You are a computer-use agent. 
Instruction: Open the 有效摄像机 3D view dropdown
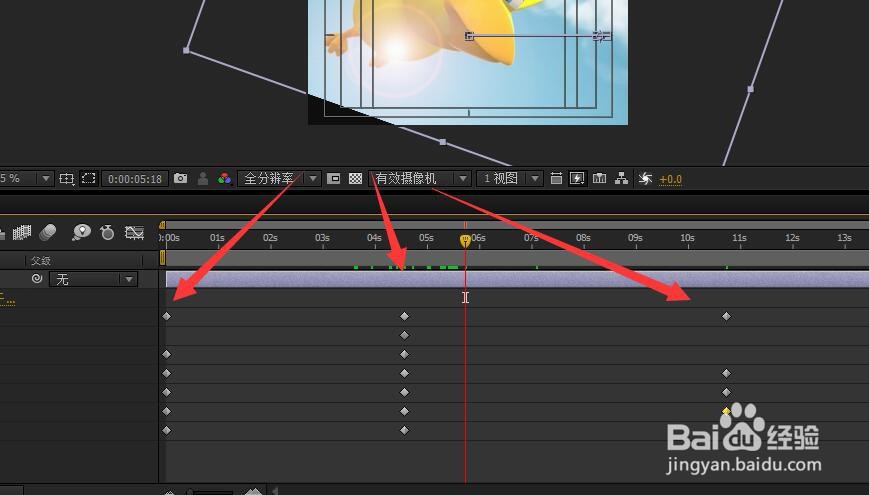(421, 178)
